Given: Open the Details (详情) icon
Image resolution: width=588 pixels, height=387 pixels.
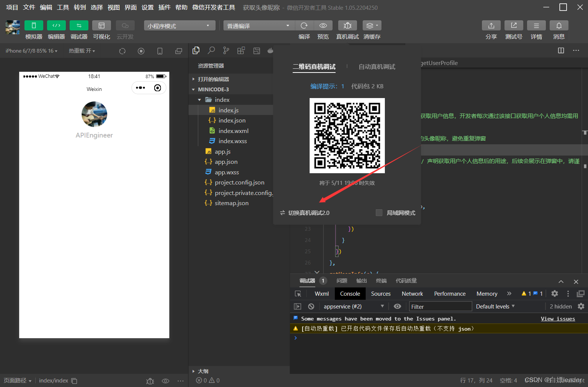Looking at the screenshot, I should (x=536, y=25).
